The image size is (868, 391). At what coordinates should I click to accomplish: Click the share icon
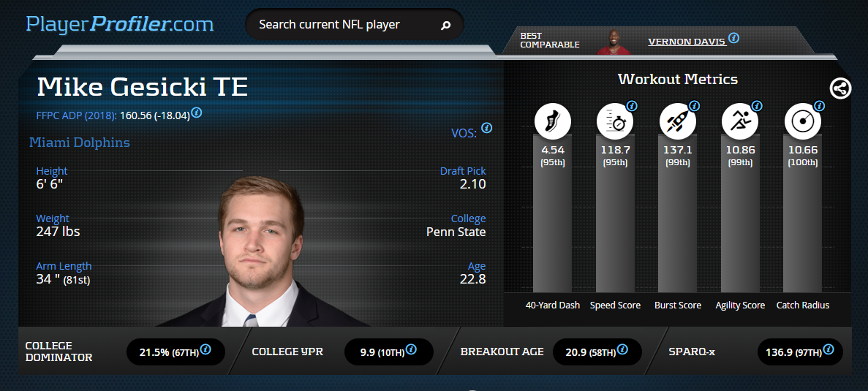point(841,89)
